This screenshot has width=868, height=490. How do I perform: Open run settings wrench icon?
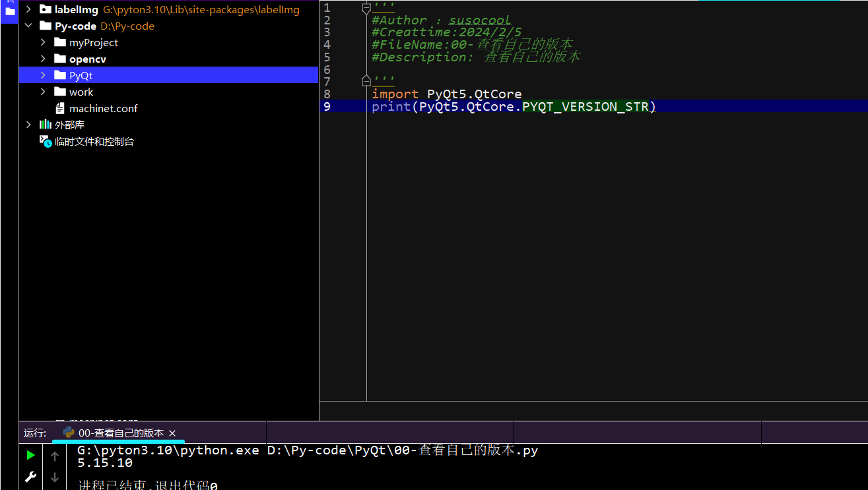pos(30,476)
